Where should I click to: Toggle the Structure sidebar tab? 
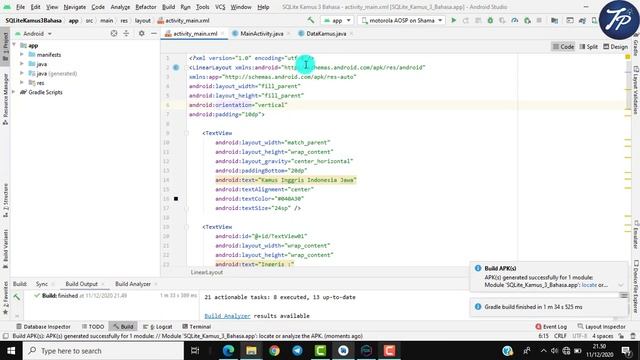[5, 200]
